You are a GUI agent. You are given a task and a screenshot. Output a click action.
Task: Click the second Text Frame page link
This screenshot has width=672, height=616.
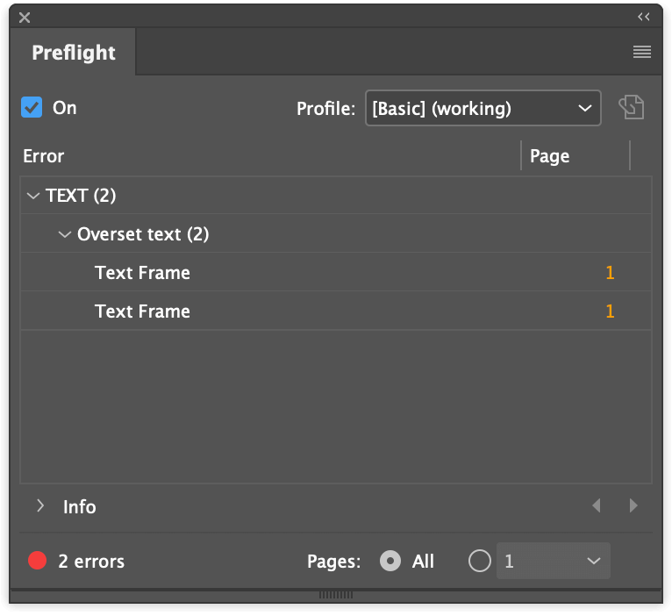tap(610, 312)
